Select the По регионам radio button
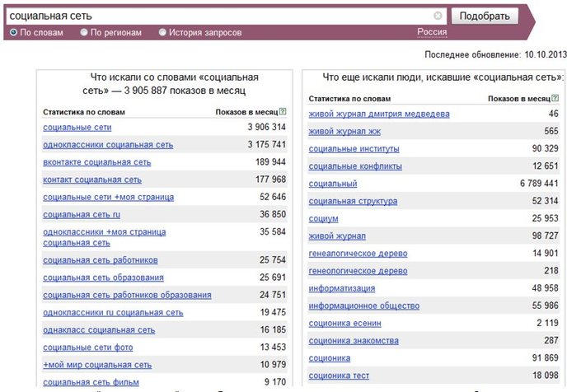This screenshot has width=567, height=392. tap(84, 32)
